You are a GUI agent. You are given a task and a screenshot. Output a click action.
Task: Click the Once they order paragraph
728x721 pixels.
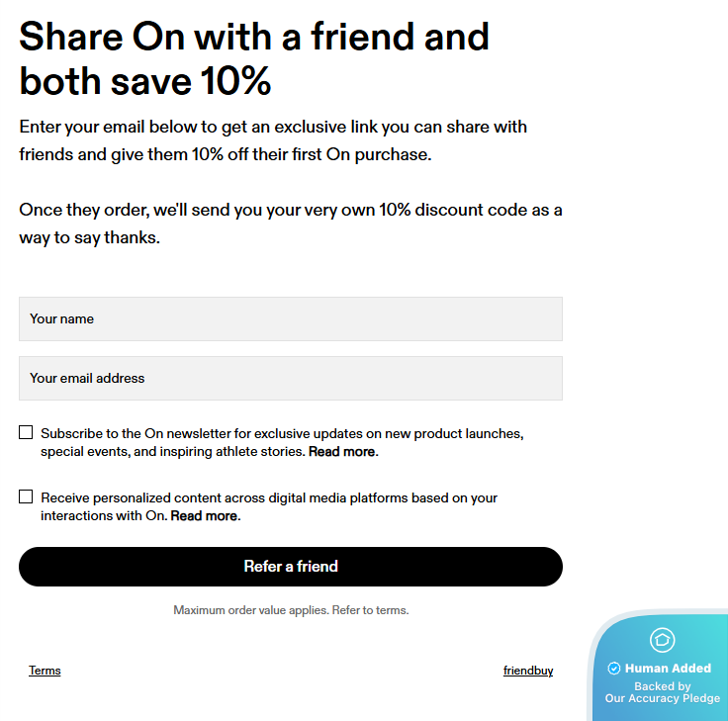click(x=291, y=224)
